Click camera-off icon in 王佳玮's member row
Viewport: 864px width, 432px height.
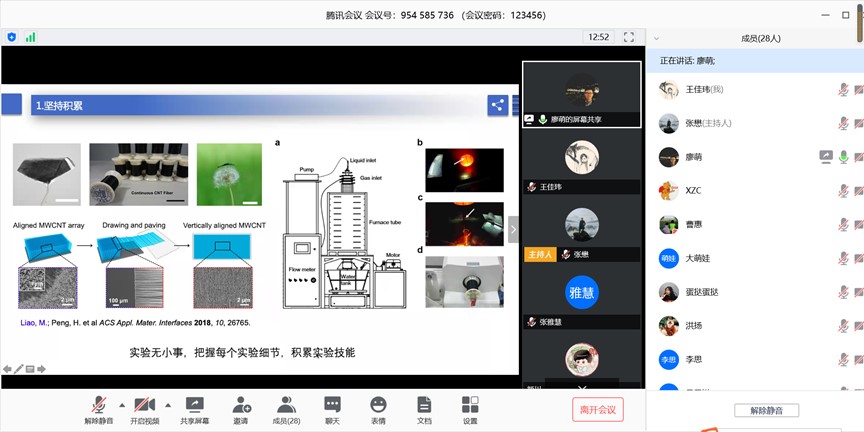point(859,89)
